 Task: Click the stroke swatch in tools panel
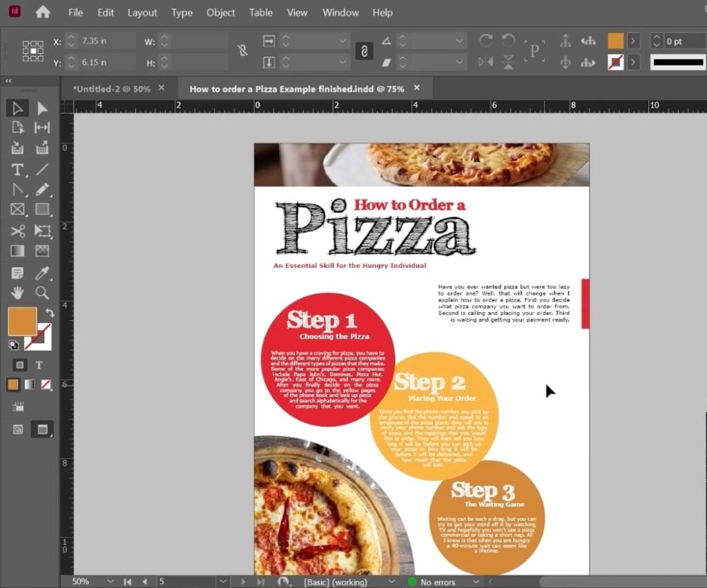pos(43,343)
